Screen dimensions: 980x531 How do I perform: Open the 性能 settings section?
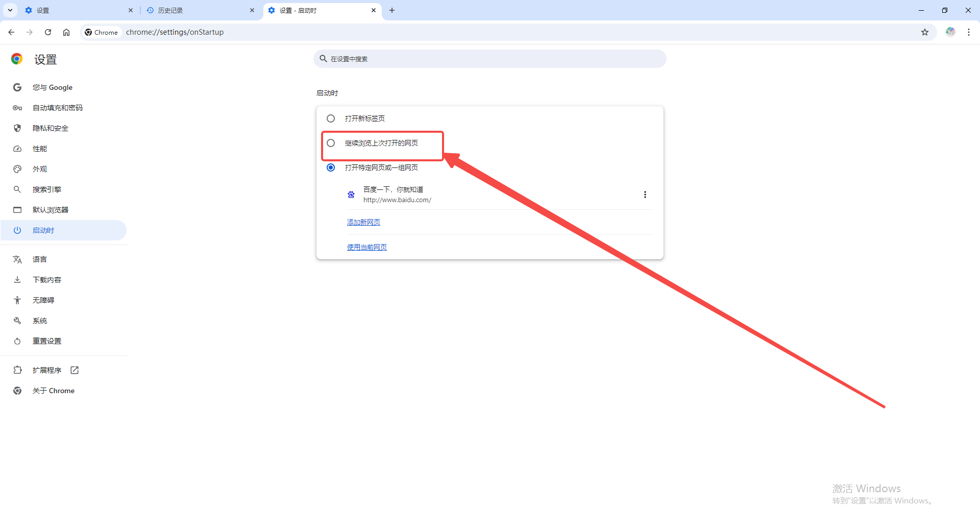click(63, 149)
